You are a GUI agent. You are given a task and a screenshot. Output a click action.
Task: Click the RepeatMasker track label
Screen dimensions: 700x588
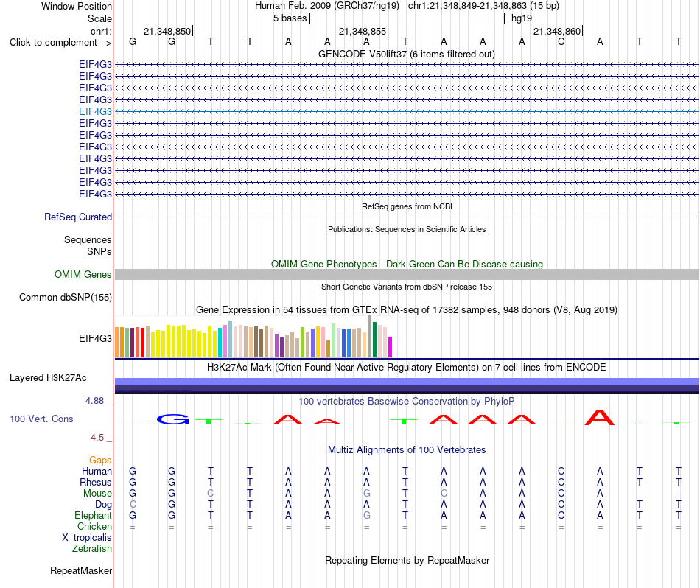click(81, 570)
